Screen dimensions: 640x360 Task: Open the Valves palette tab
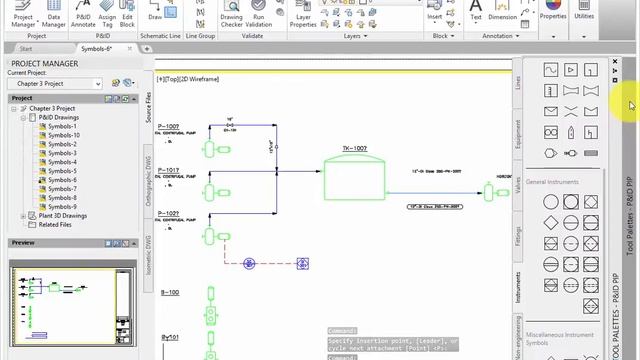pos(518,185)
